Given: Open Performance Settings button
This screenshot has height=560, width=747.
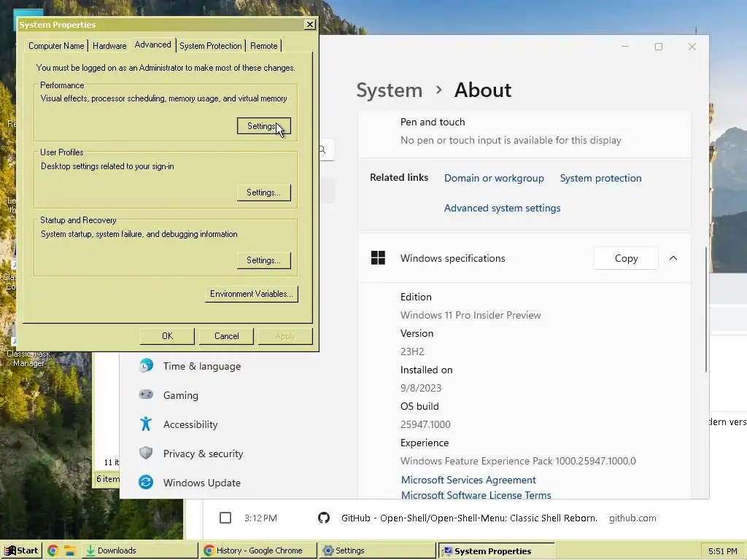Looking at the screenshot, I should point(264,126).
